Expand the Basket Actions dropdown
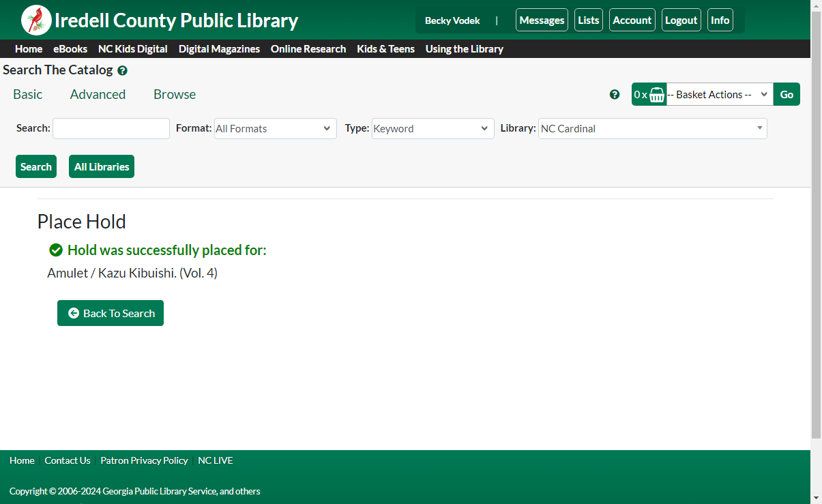The width and height of the screenshot is (822, 504). tap(720, 94)
